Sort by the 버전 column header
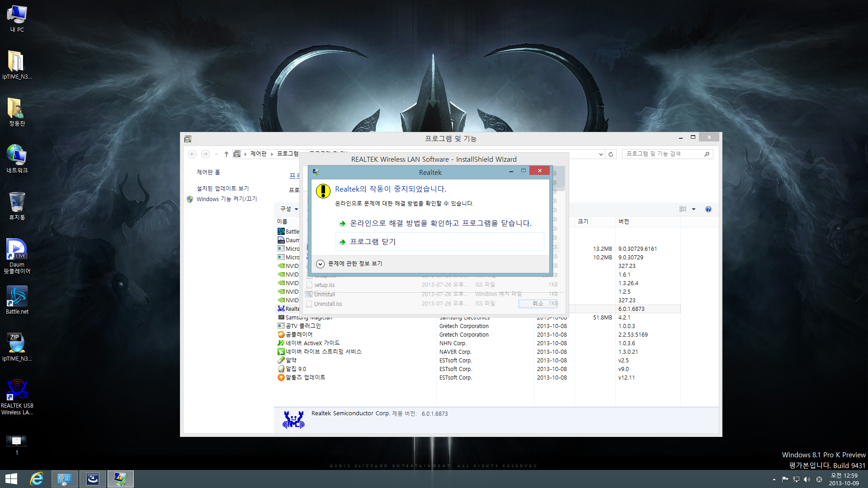Screen dimensions: 868x488 tap(647, 221)
